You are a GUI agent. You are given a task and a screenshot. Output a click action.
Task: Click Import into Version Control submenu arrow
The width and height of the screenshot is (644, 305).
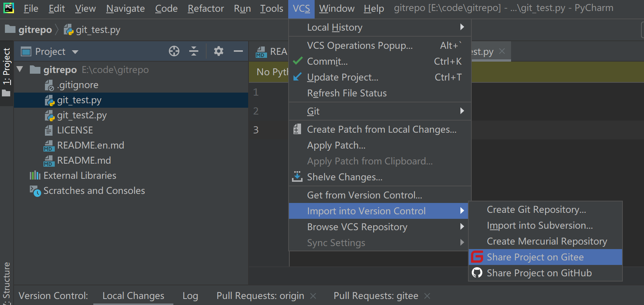(x=462, y=211)
